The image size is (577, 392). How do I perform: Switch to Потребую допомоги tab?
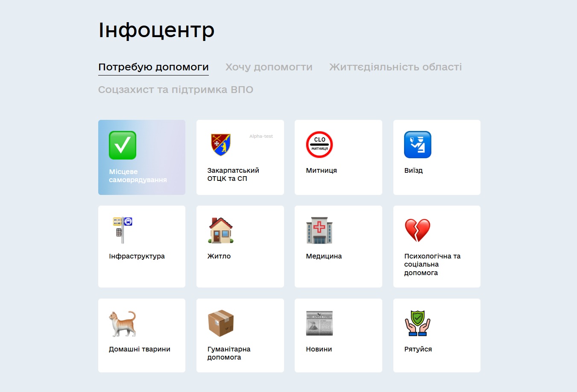(x=153, y=67)
